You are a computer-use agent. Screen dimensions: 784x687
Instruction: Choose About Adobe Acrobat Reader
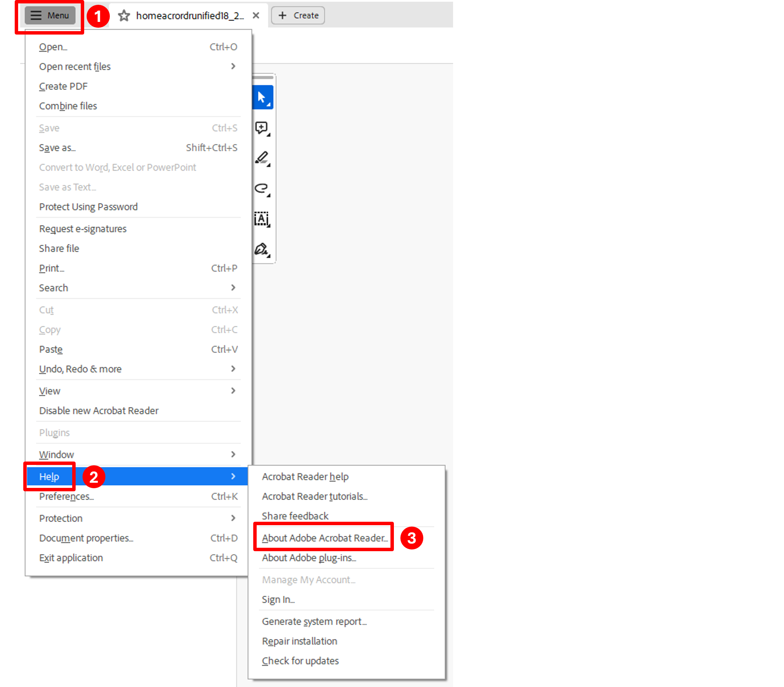point(324,538)
